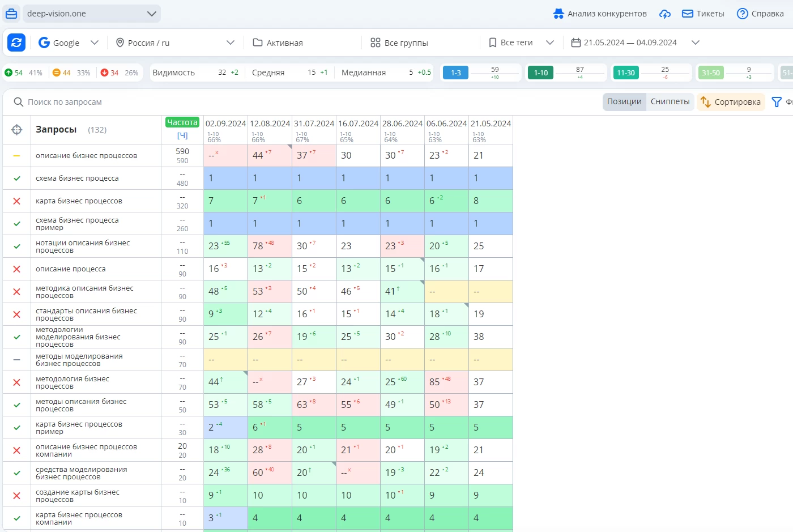The height and width of the screenshot is (532, 793).
Task: Toggle the 1-3 positions filter badge
Action: coord(455,73)
